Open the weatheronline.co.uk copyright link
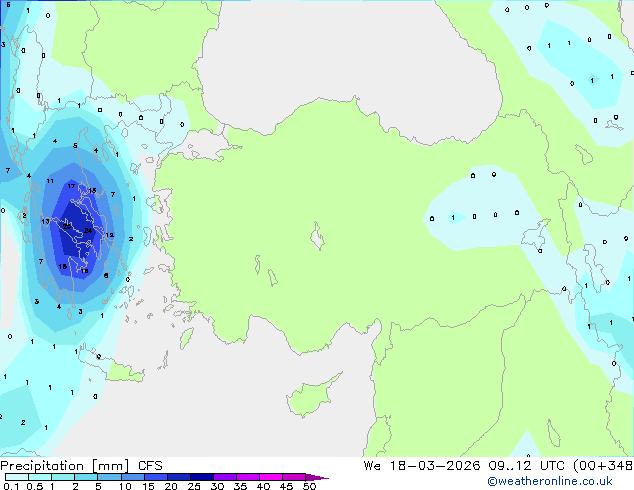Image resolution: width=634 pixels, height=490 pixels. coord(549,481)
